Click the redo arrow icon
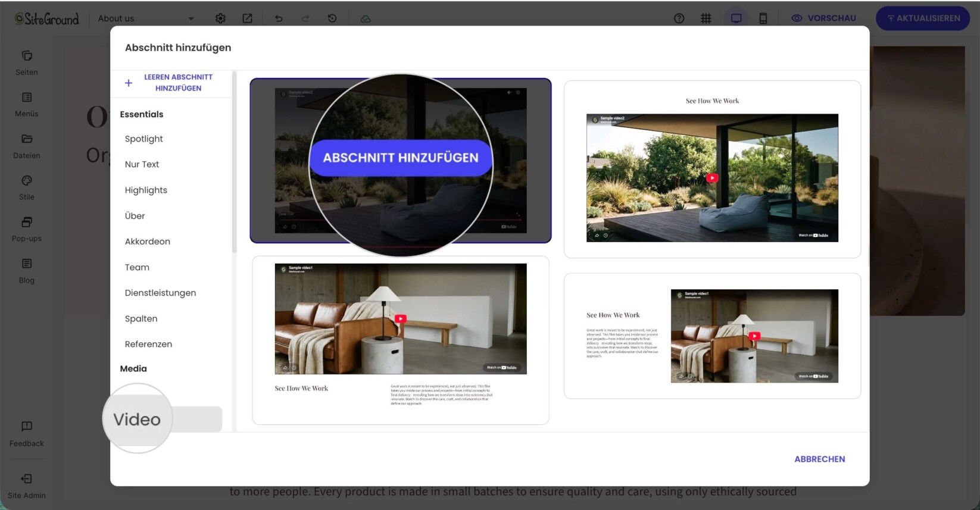This screenshot has height=510, width=980. 305,18
